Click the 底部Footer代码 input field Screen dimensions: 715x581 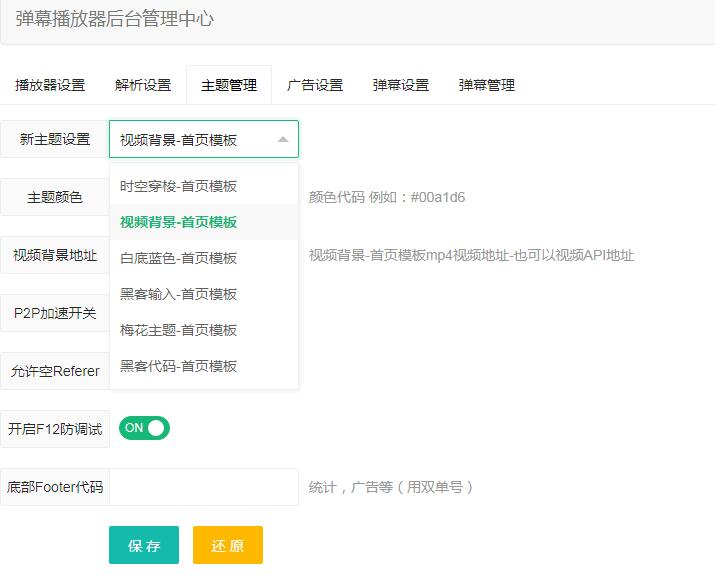204,487
